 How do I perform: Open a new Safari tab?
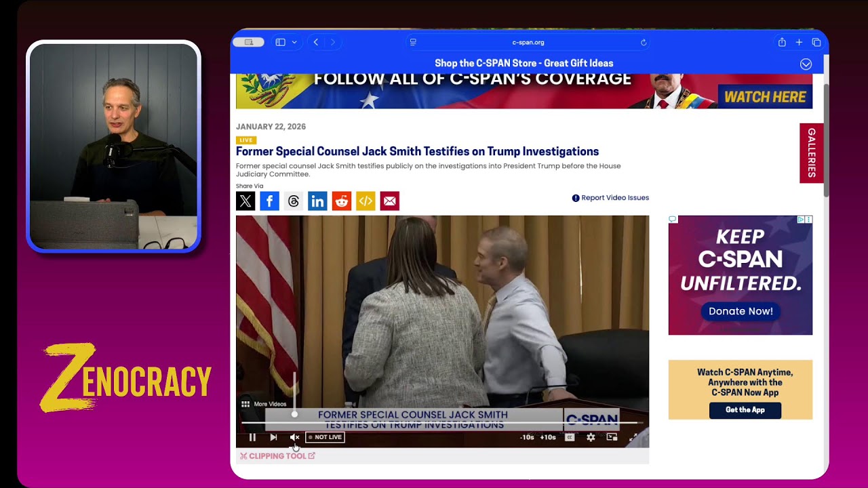coord(799,42)
